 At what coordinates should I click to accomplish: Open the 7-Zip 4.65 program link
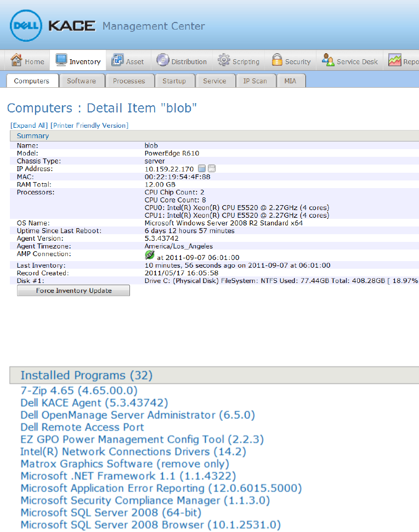coord(79,390)
